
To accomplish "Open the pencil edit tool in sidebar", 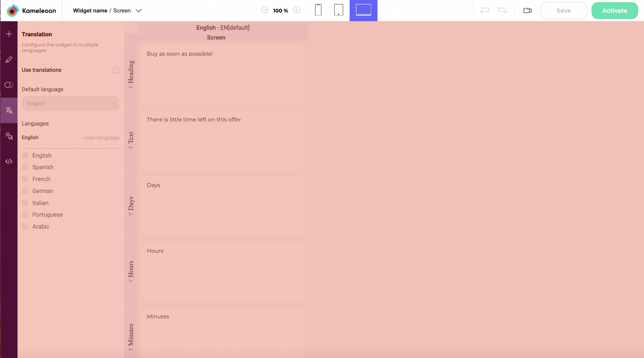I will (x=9, y=60).
